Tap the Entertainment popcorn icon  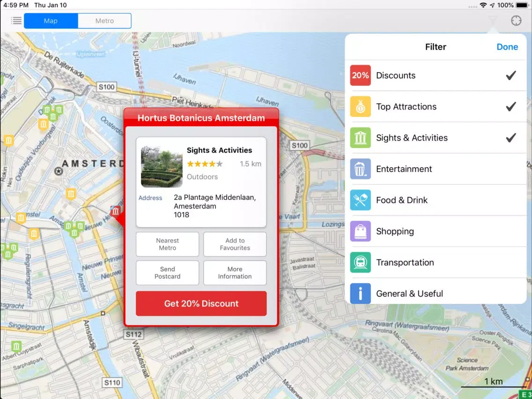[x=360, y=169]
